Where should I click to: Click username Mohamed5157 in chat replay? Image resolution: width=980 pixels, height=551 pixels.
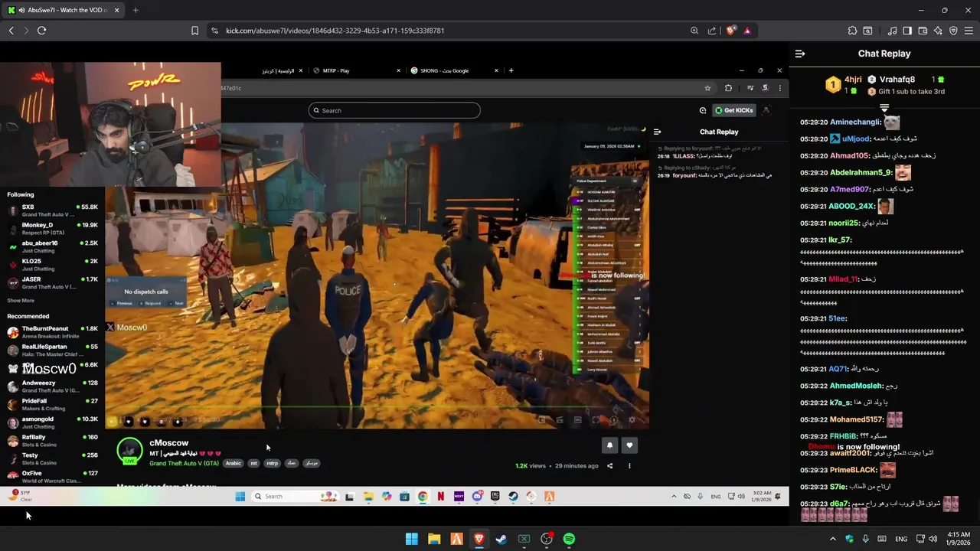pyautogui.click(x=857, y=419)
